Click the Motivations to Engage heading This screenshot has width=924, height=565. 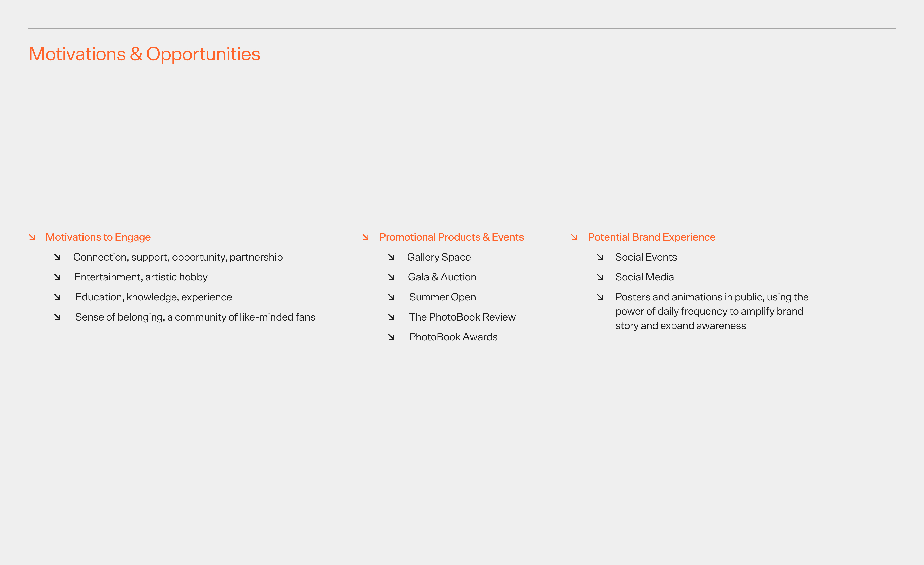[x=98, y=237]
